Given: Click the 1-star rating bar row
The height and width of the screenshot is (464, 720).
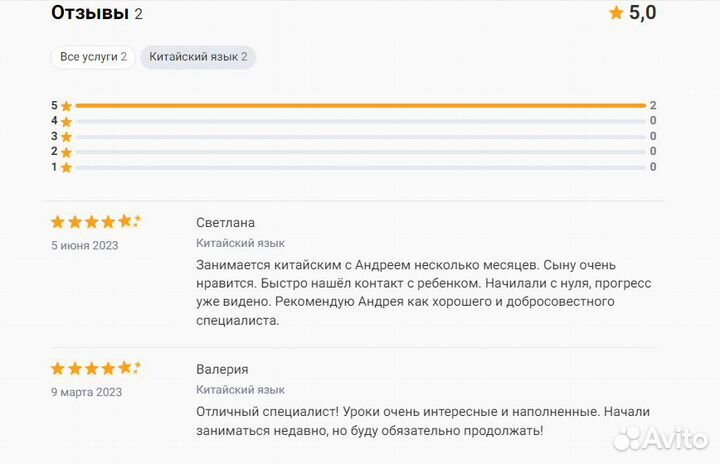Looking at the screenshot, I should pyautogui.click(x=354, y=167).
